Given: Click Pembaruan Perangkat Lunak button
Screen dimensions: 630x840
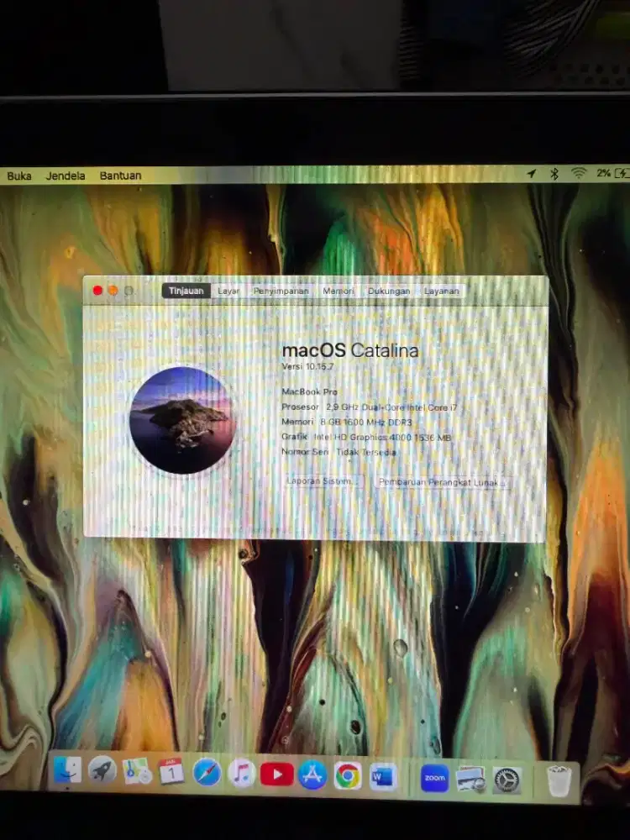Looking at the screenshot, I should [x=441, y=482].
